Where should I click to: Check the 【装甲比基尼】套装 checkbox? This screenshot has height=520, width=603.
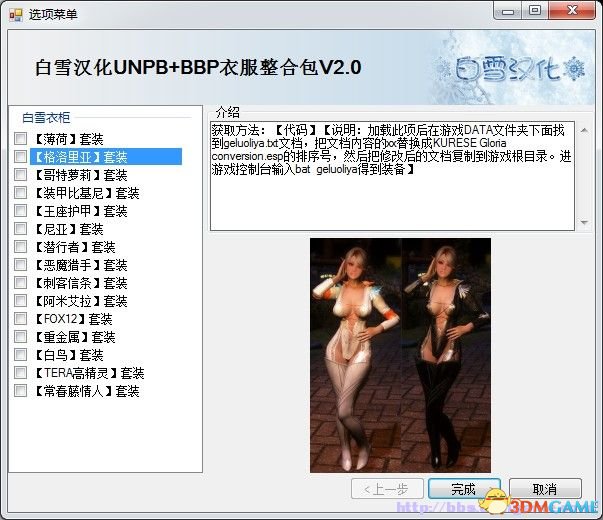[x=20, y=193]
